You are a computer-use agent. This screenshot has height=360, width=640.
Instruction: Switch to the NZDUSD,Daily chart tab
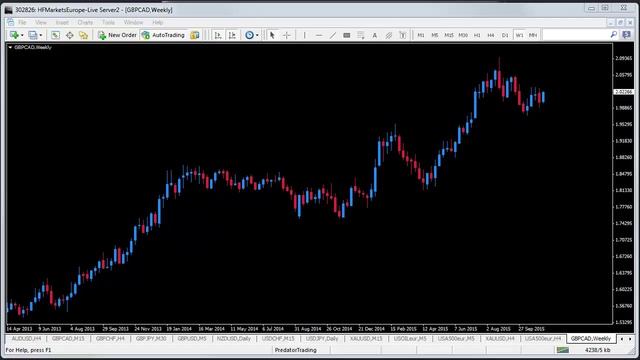(x=234, y=339)
